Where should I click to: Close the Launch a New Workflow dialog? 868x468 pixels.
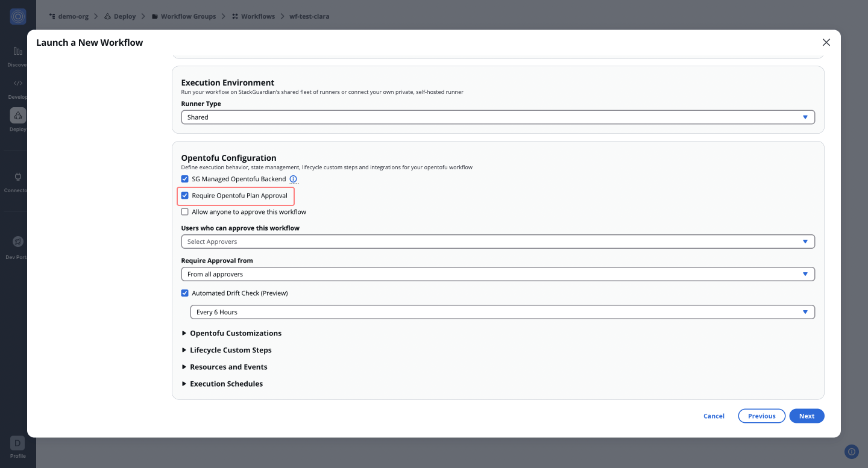point(826,42)
